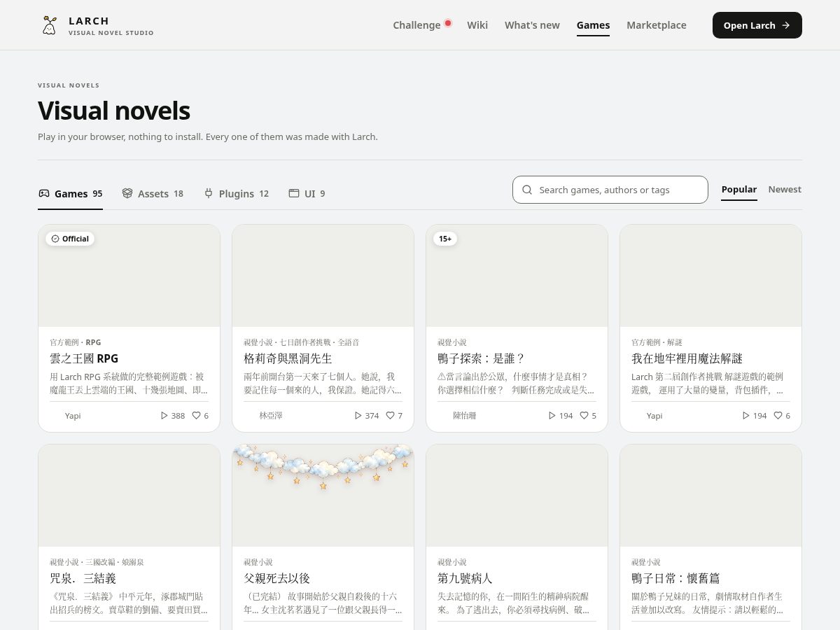Image resolution: width=840 pixels, height=630 pixels.
Task: Open Marketplace in the top navigation
Action: tap(657, 25)
